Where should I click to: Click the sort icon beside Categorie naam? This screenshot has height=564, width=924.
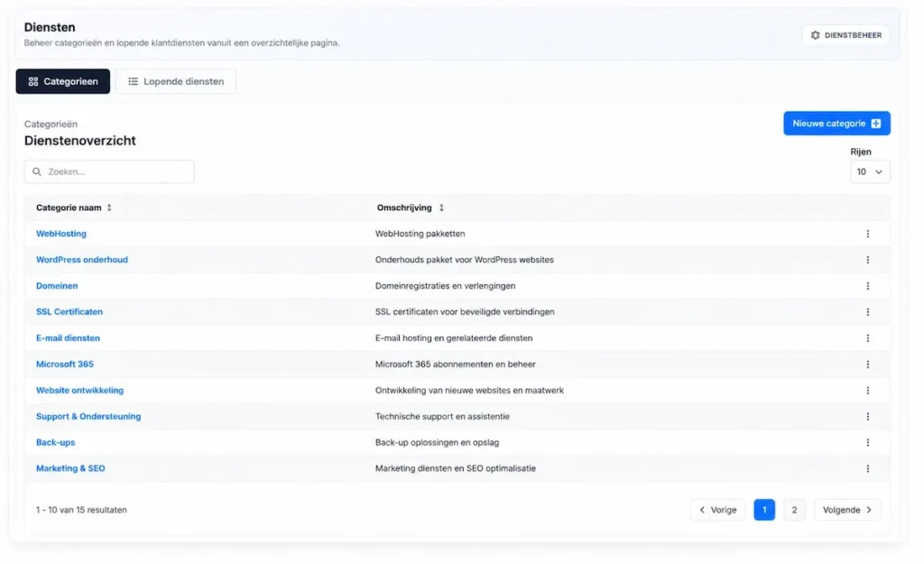109,208
